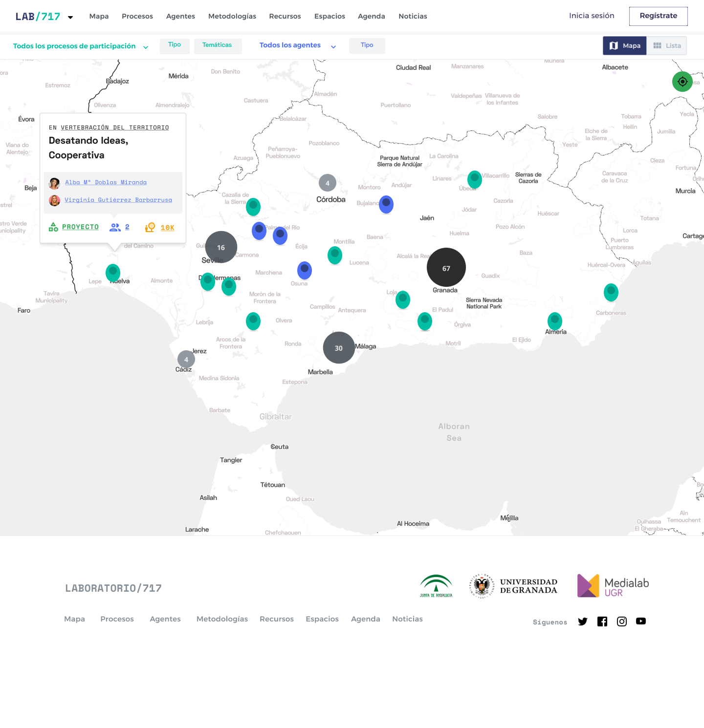Open Agenda in the top navigation
This screenshot has width=704, height=728.
click(371, 16)
